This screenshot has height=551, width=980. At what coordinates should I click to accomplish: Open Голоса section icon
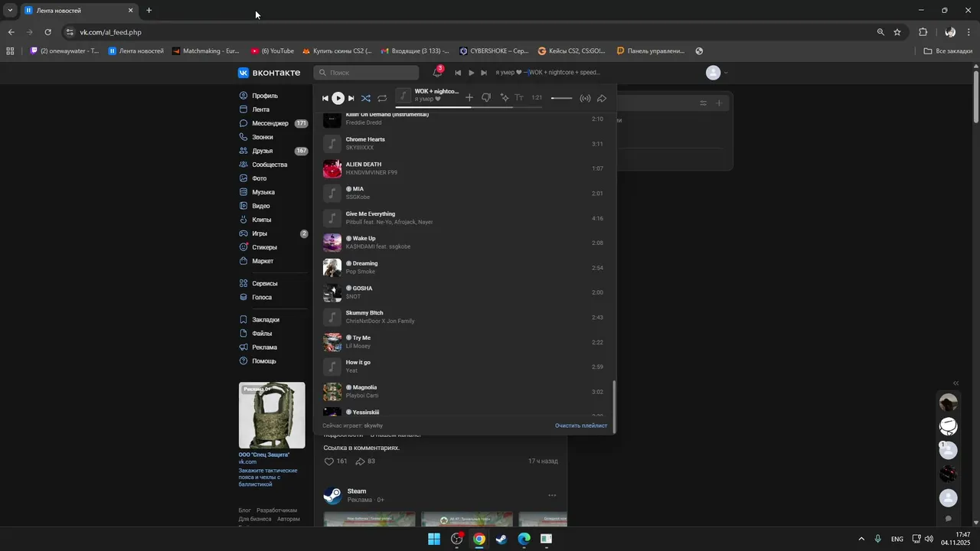pos(243,297)
